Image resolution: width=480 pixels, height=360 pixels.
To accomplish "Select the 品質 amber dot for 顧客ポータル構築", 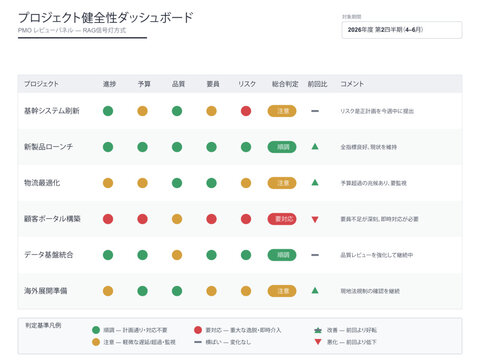I will pos(177,219).
